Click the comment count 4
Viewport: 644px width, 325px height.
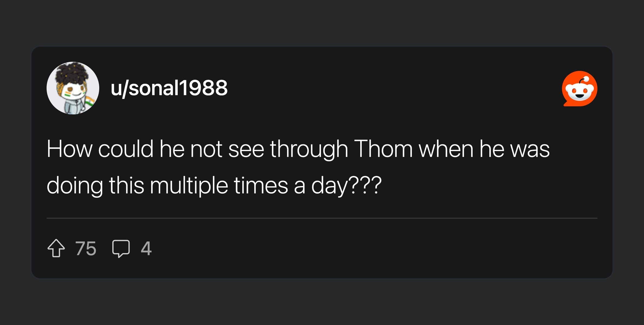(146, 248)
